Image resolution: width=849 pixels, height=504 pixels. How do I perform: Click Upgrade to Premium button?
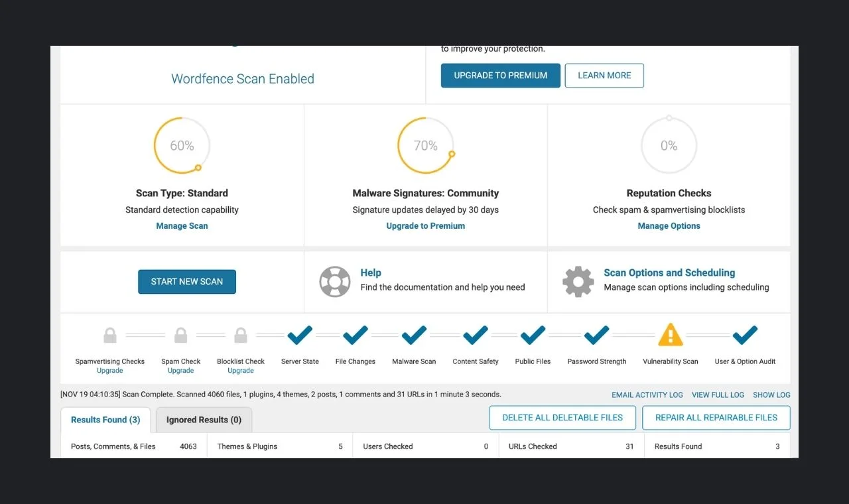pos(500,76)
